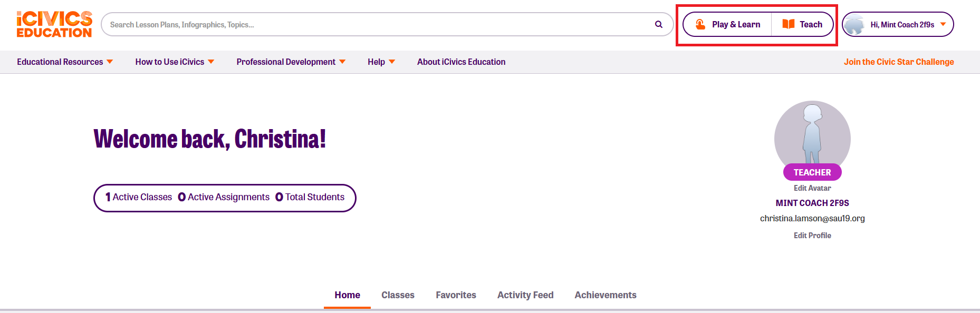This screenshot has height=313, width=980.
Task: Open the user account dropdown arrow
Action: tap(943, 24)
